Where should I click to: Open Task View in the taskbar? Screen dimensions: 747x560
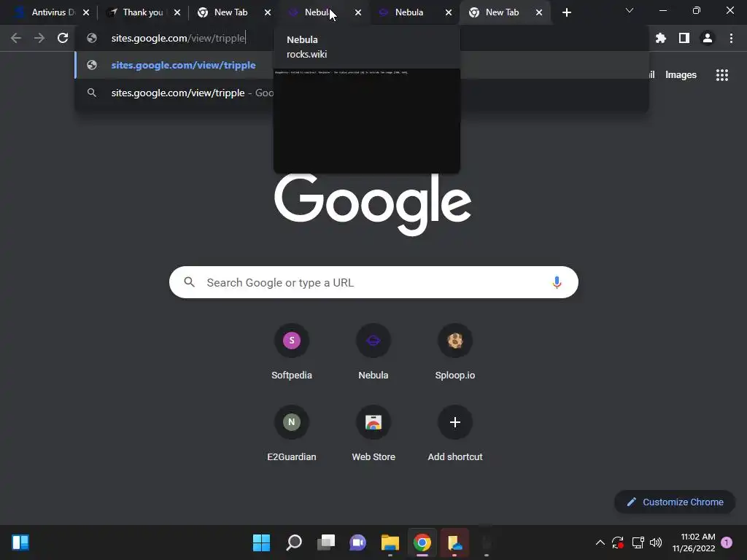[x=326, y=542]
